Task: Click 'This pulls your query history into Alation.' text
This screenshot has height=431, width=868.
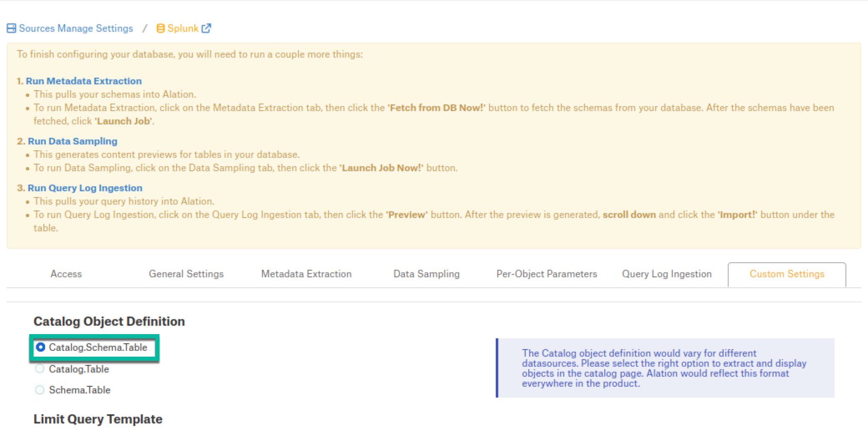Action: (x=124, y=201)
